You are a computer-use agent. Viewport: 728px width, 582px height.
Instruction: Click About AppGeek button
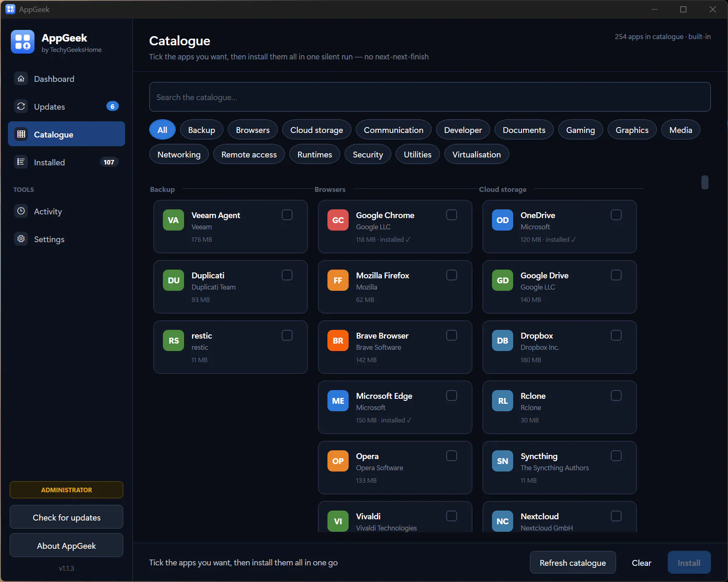click(66, 545)
